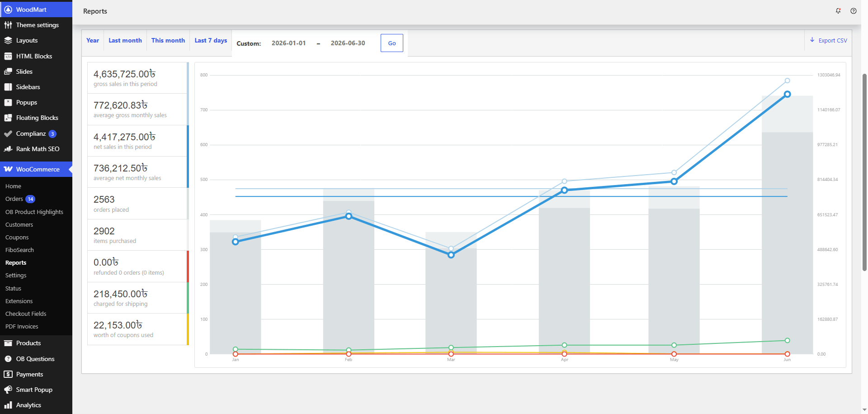Click the Rank Math SEO icon
The width and height of the screenshot is (868, 414).
(8, 149)
